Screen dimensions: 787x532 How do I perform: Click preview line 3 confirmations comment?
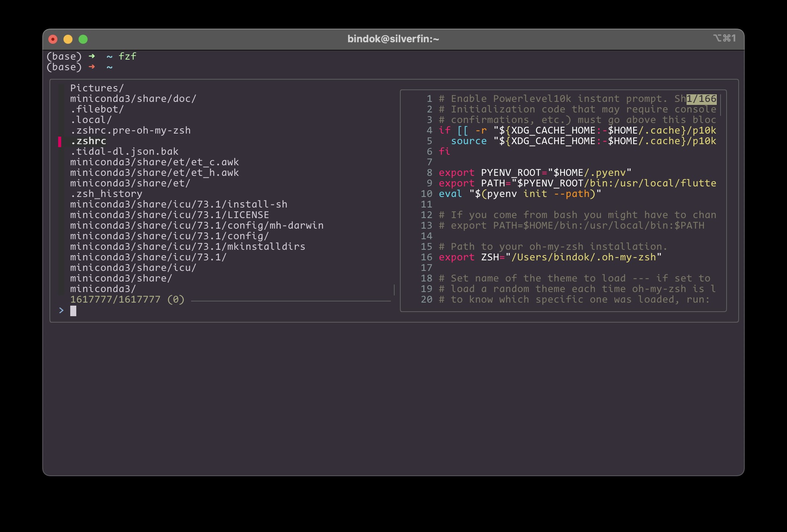(x=577, y=120)
